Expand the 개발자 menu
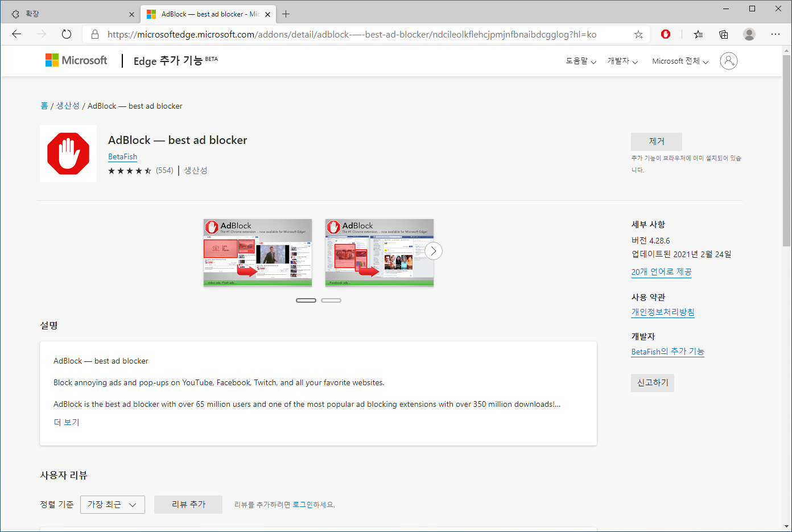This screenshot has height=532, width=792. pos(622,61)
